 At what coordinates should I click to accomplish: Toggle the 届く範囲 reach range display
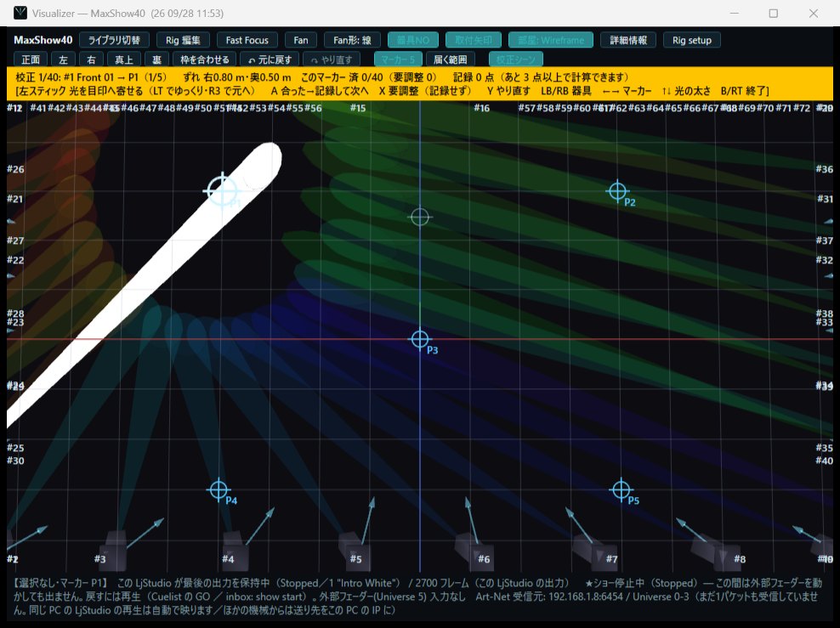(x=451, y=59)
